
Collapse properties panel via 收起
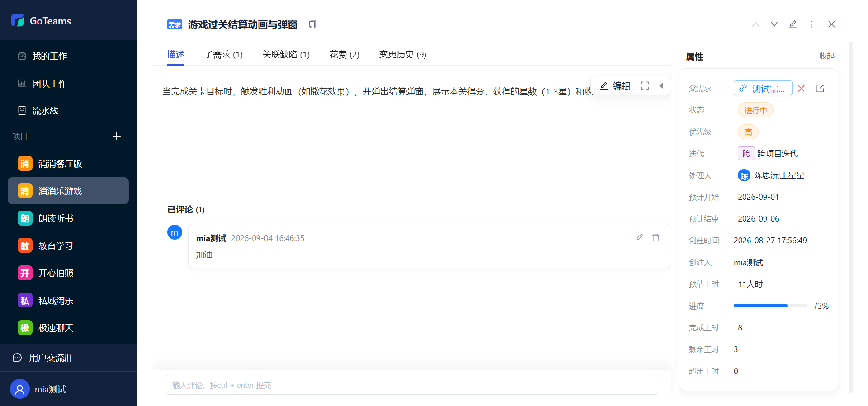tap(827, 56)
